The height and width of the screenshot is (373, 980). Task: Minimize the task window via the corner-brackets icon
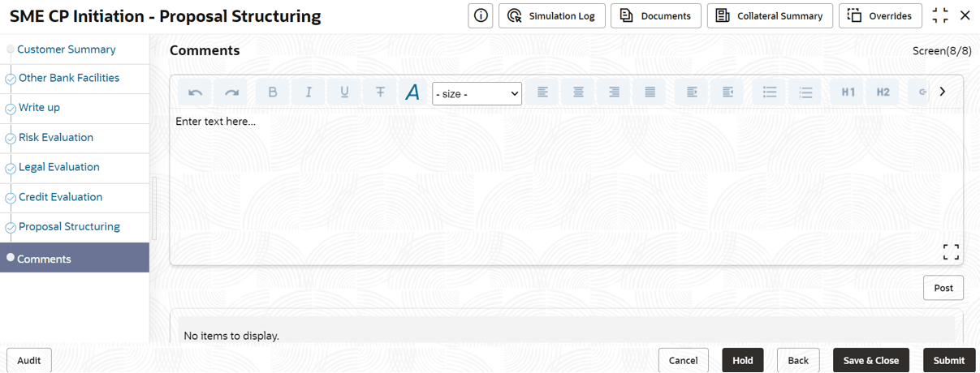940,15
